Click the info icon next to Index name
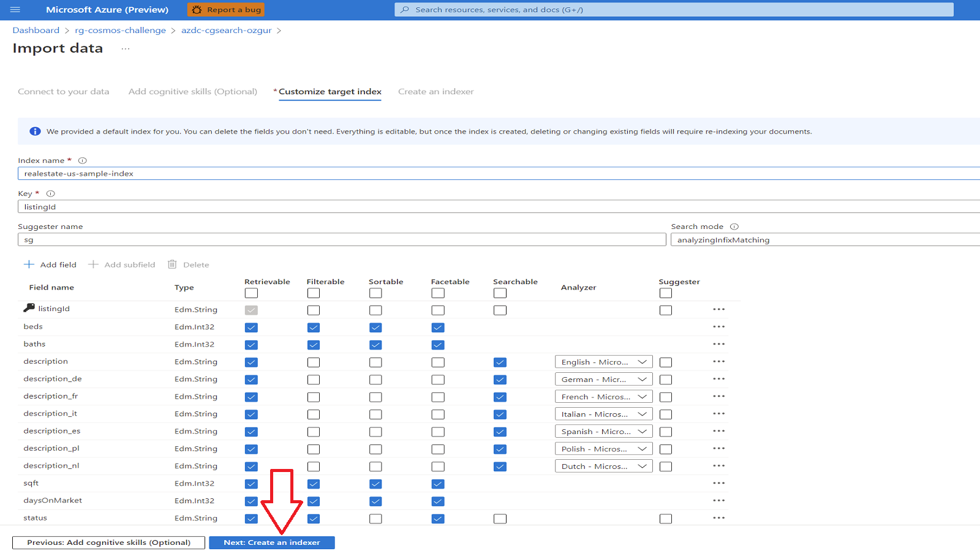980x551 pixels. pyautogui.click(x=82, y=160)
